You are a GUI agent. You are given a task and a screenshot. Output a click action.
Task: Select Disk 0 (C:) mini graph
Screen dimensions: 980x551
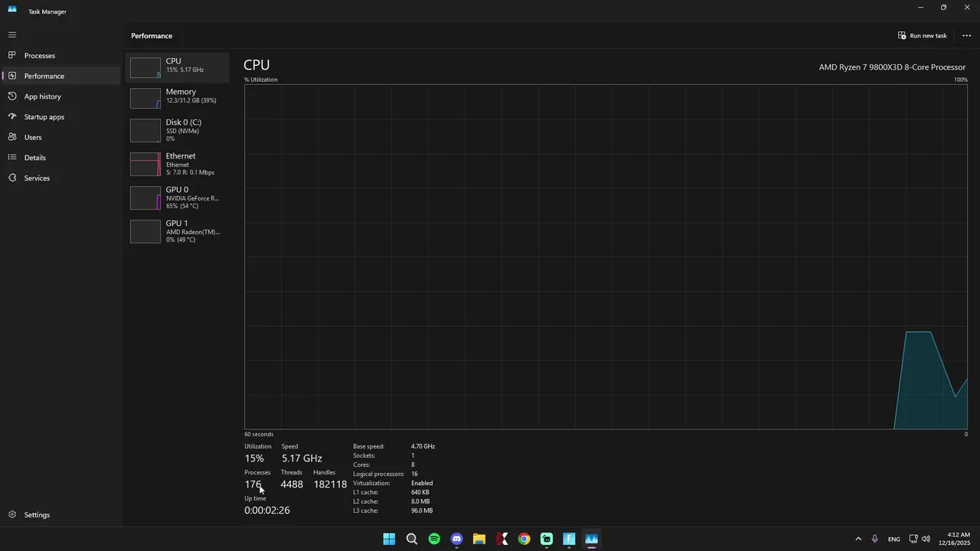pos(145,131)
